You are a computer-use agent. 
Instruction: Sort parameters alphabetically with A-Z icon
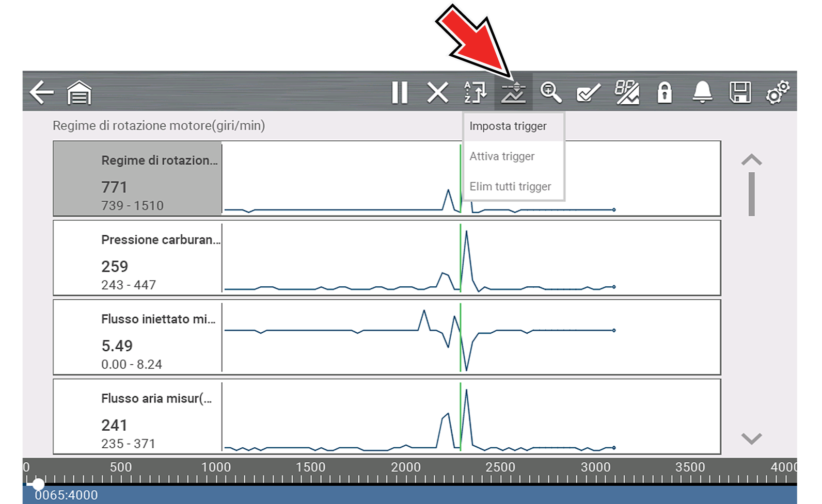click(475, 93)
